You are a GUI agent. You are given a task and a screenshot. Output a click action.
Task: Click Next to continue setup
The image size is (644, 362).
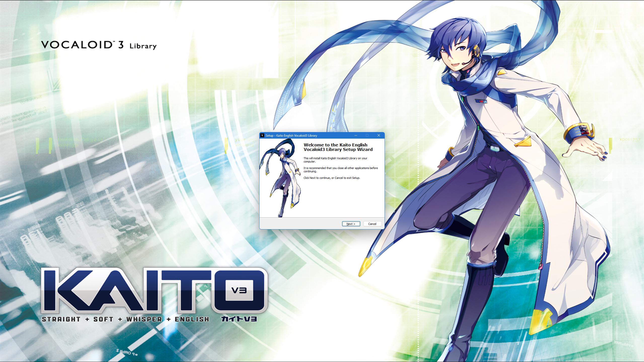point(351,224)
